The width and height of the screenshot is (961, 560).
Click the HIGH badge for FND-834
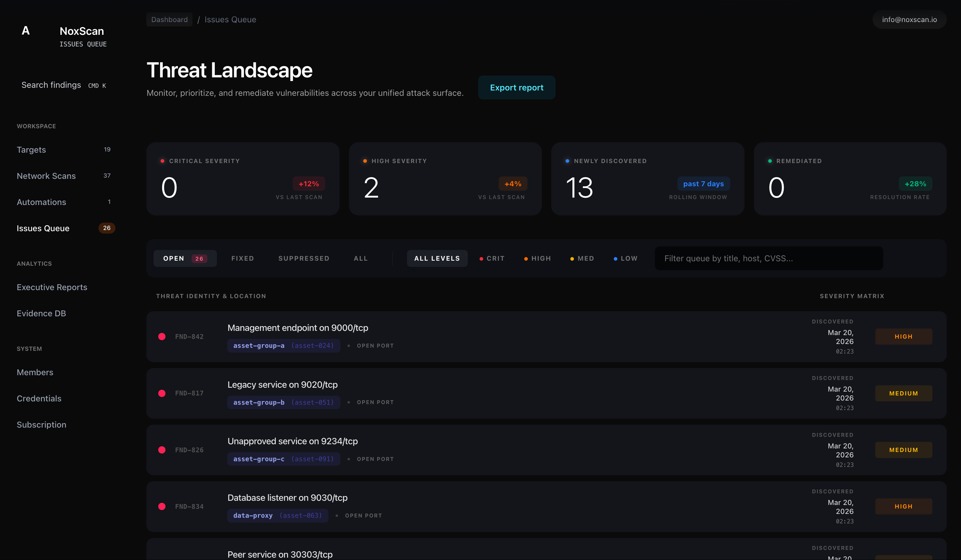pyautogui.click(x=903, y=506)
